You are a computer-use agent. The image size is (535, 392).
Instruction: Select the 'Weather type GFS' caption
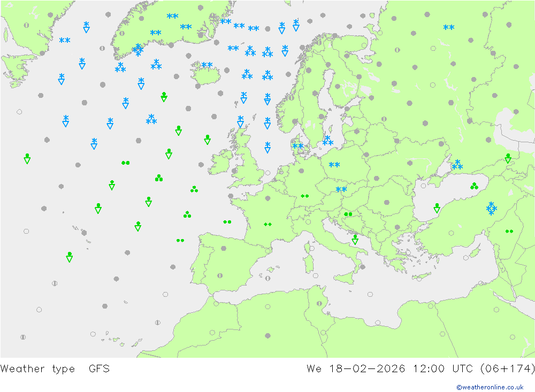coord(55,368)
